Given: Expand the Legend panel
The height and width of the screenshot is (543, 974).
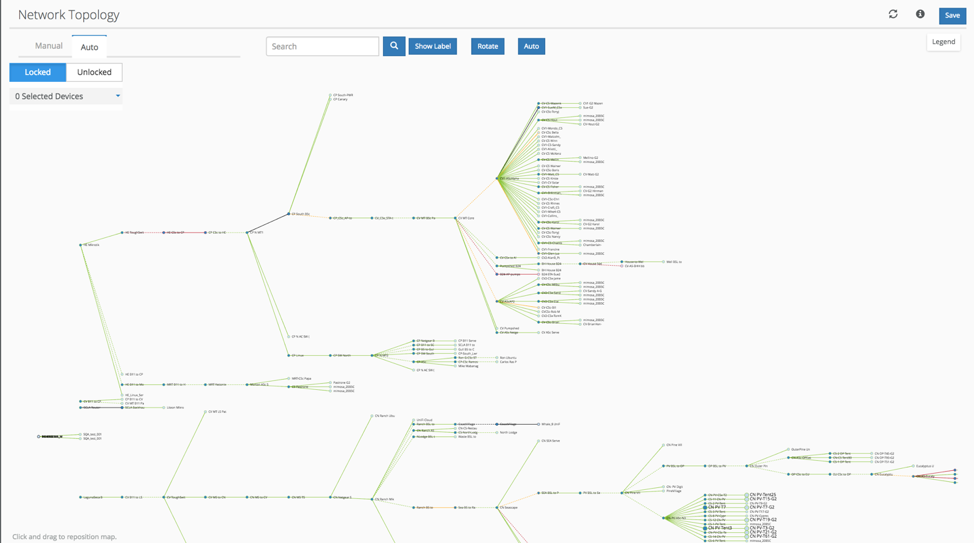Looking at the screenshot, I should (x=943, y=42).
